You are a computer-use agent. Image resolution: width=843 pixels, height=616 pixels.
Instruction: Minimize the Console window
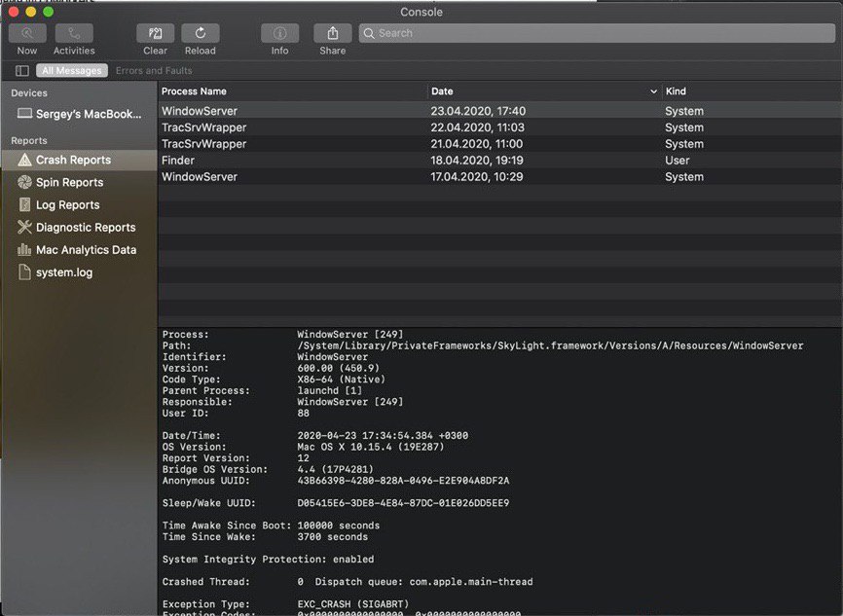pos(30,12)
